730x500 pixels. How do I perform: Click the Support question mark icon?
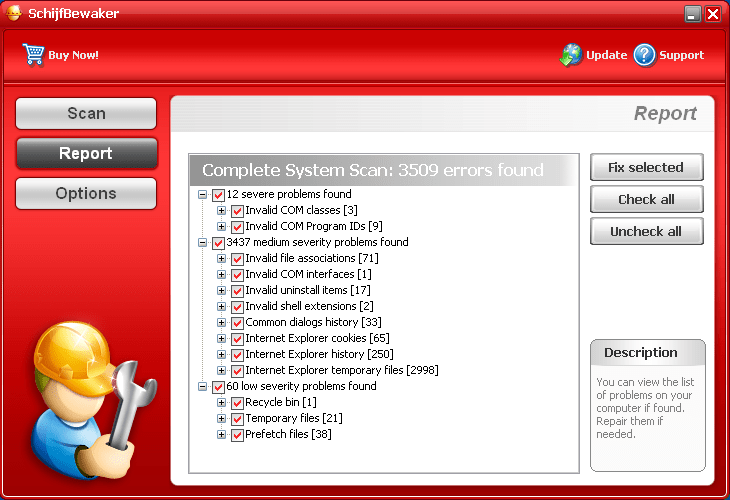pyautogui.click(x=644, y=55)
